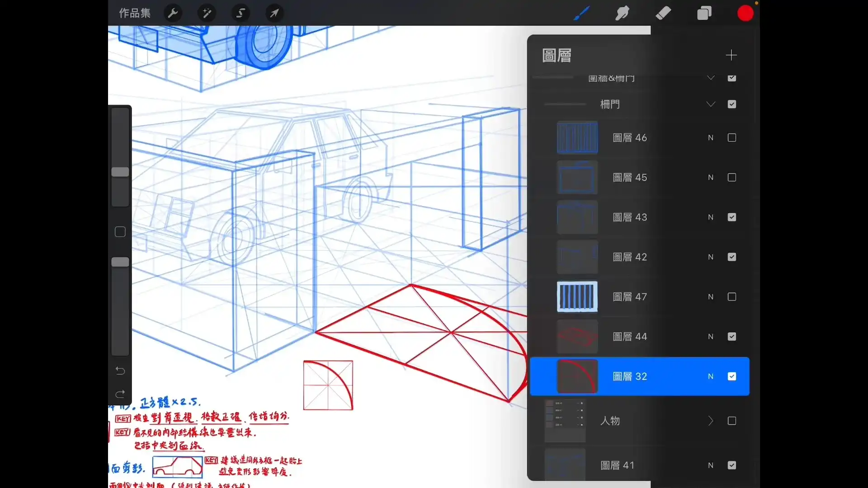Select the Brush tool

coord(581,13)
